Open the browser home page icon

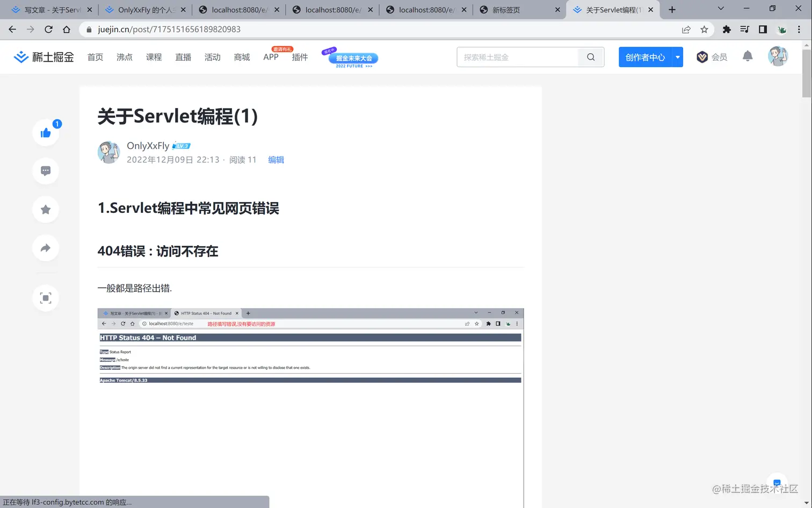[67, 30]
